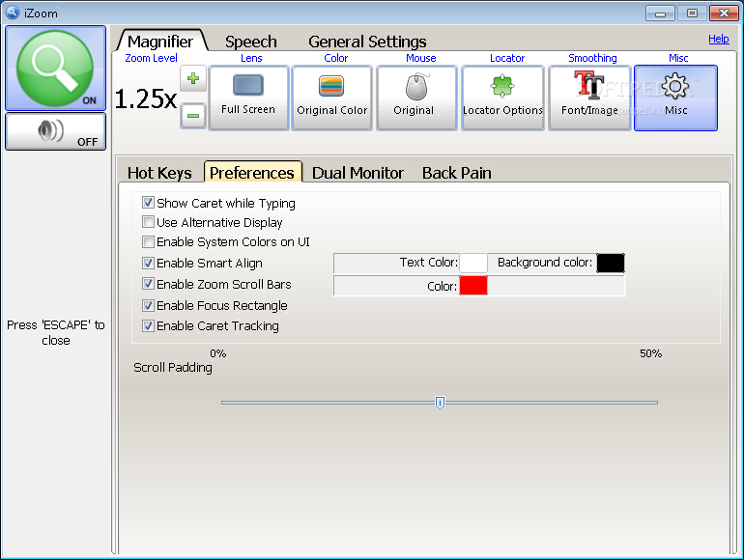
Task: Open Font/Image smoothing settings
Action: 589,98
